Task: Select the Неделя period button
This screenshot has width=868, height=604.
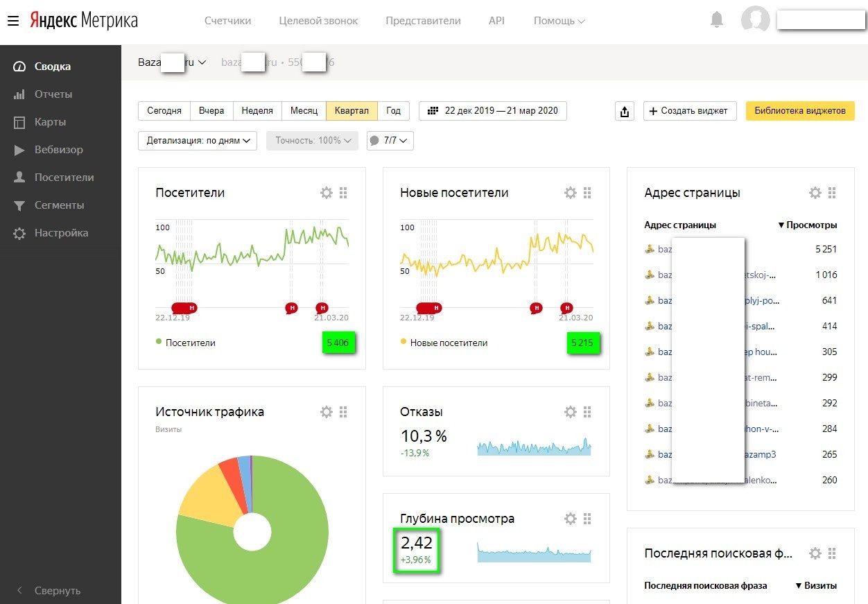Action: (257, 111)
